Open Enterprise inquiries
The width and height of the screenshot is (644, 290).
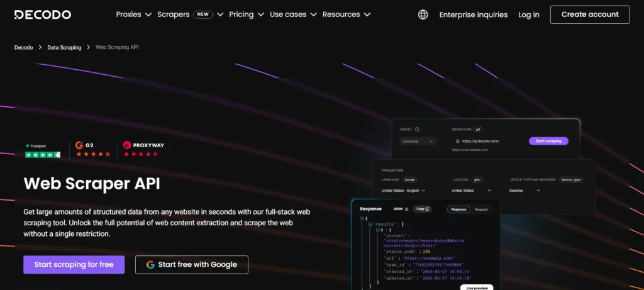click(x=473, y=15)
